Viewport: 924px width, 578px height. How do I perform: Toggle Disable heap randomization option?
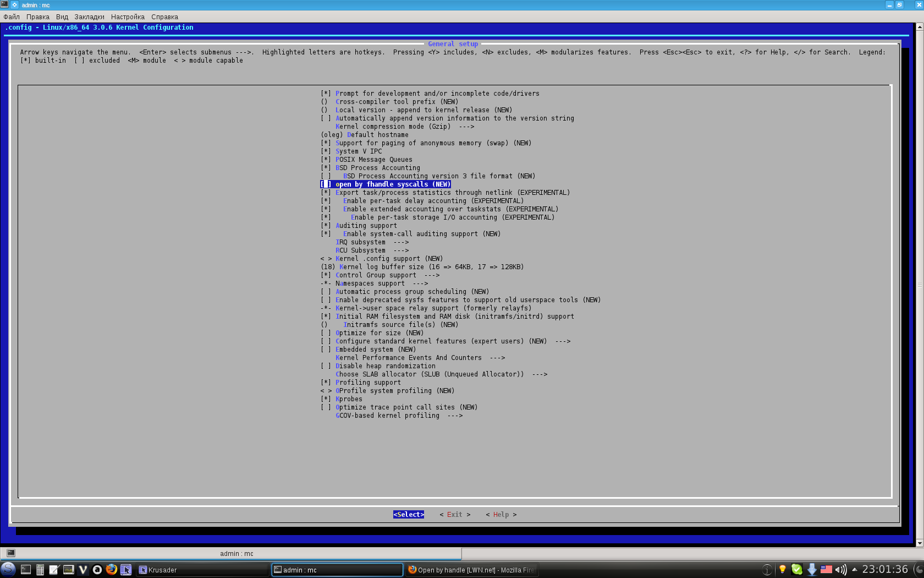(x=378, y=366)
